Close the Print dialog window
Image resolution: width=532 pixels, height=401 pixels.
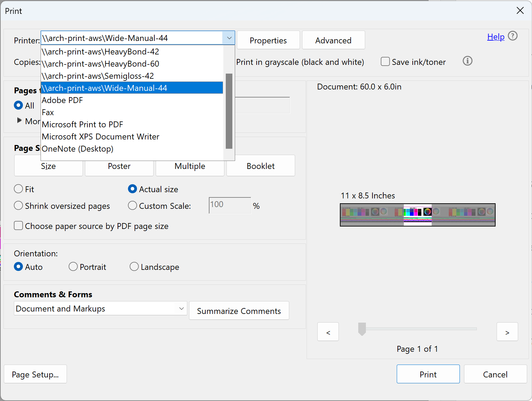pyautogui.click(x=520, y=11)
